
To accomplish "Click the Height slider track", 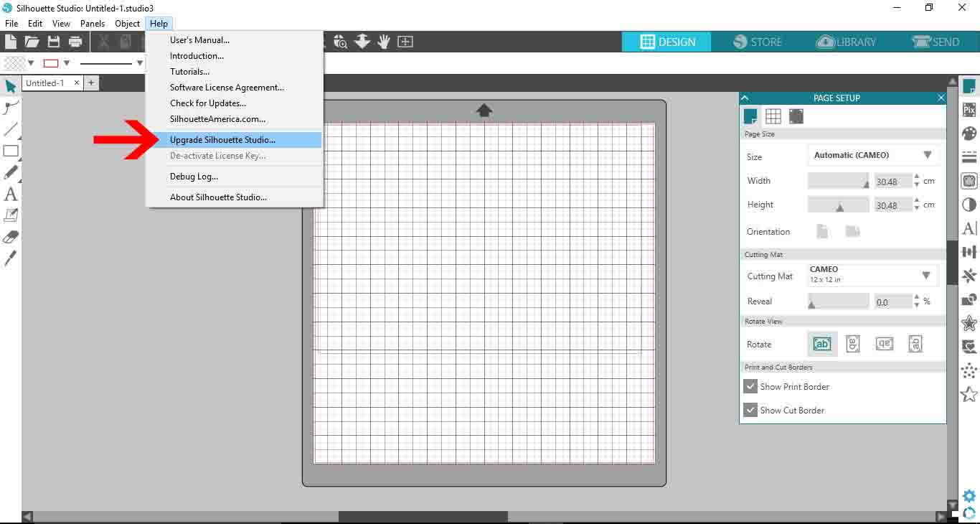I will tap(839, 205).
